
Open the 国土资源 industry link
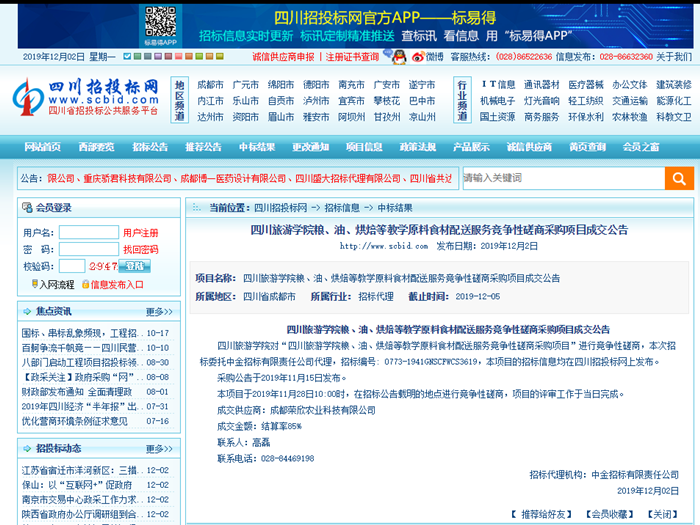pos(497,117)
